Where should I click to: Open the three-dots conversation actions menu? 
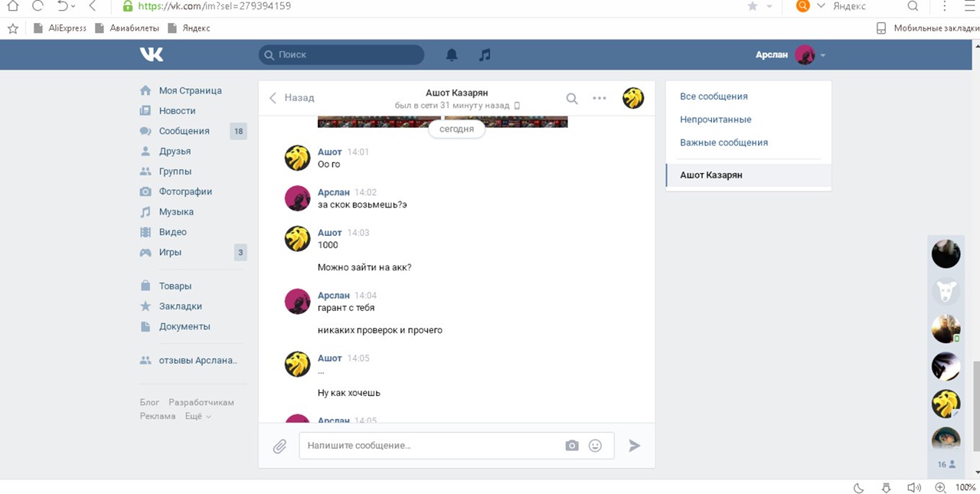[599, 98]
